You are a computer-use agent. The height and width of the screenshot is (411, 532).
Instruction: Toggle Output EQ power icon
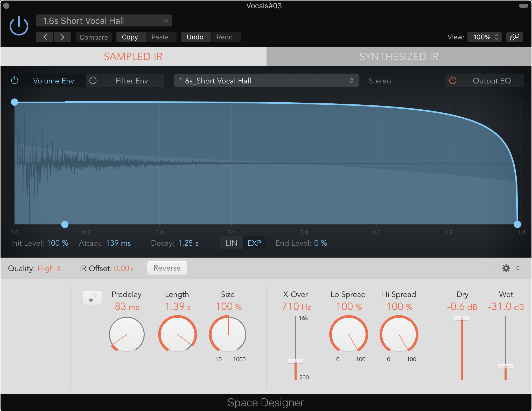coord(453,81)
